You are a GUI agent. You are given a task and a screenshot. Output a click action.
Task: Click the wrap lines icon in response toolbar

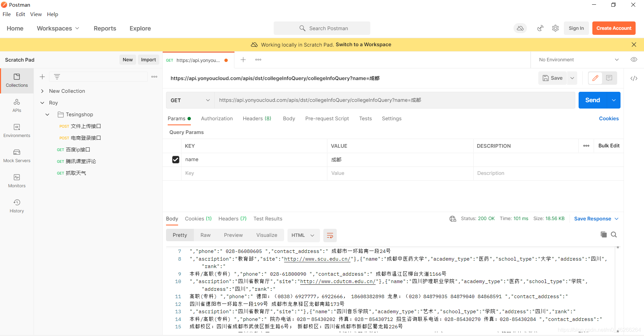coord(330,235)
